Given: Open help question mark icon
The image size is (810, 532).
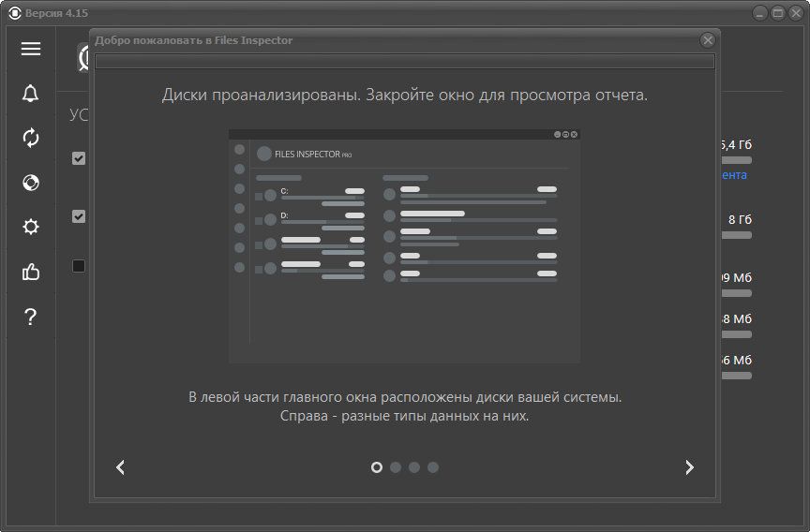Looking at the screenshot, I should pos(31,317).
